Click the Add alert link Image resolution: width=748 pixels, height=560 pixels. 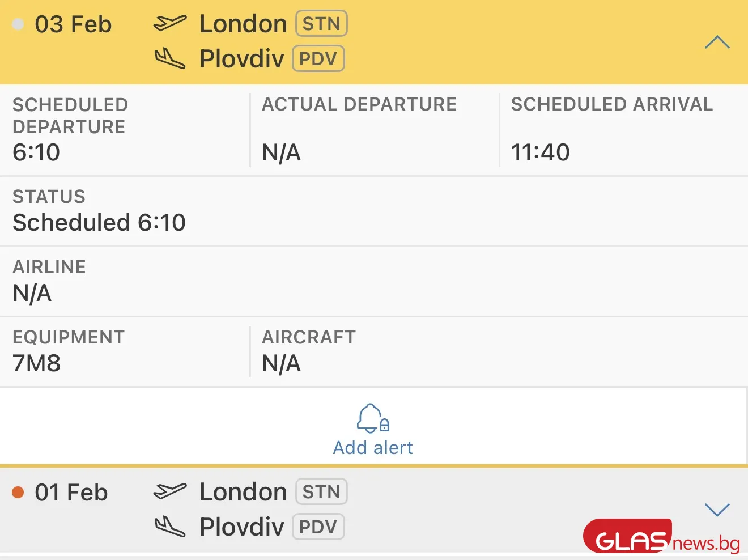point(372,448)
